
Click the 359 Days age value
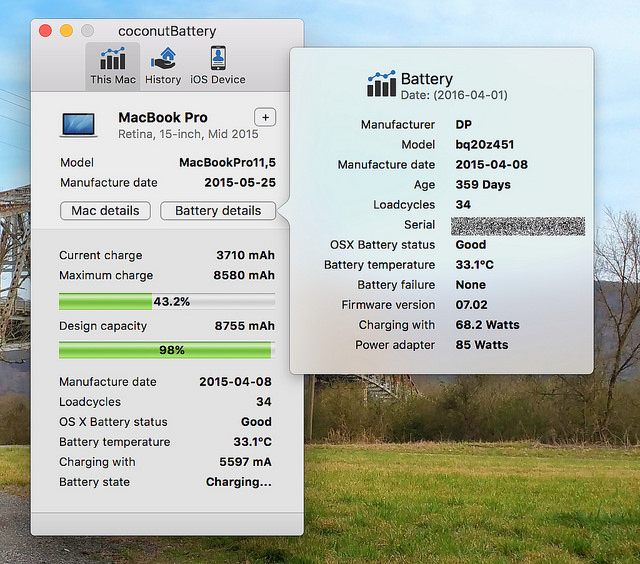pos(483,184)
